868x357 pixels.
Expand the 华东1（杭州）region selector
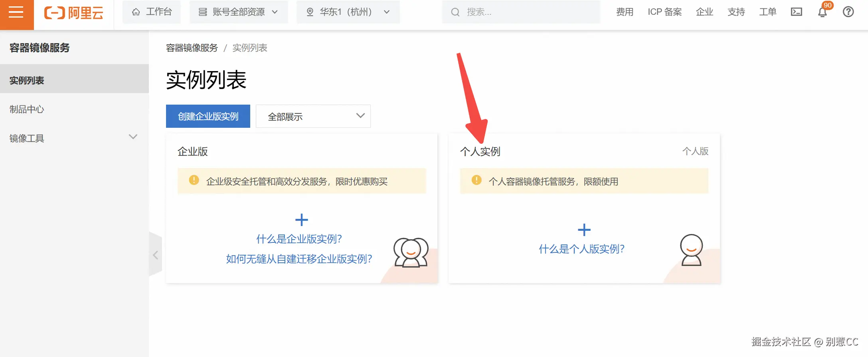[x=348, y=12]
